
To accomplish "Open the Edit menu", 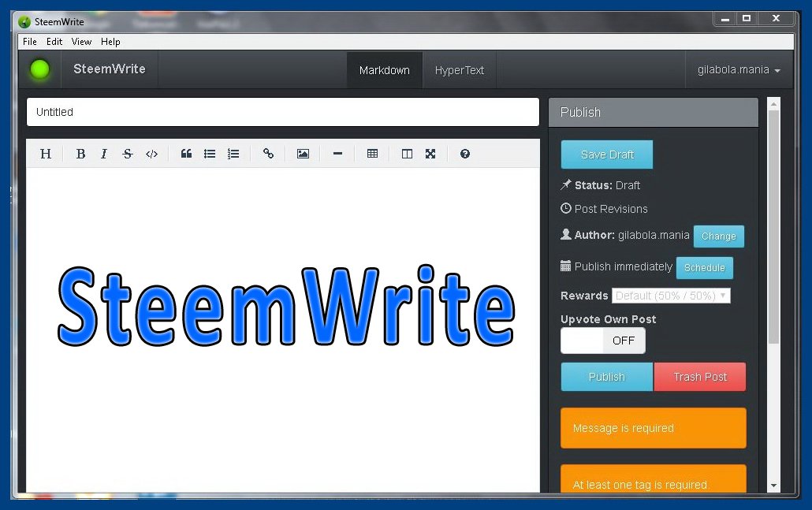I will (54, 42).
